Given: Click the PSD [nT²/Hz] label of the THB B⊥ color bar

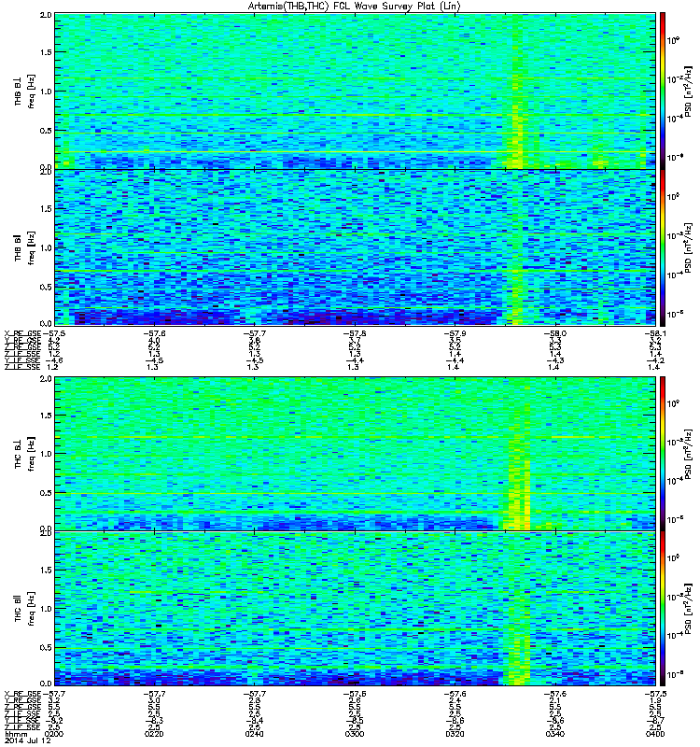Looking at the screenshot, I should pos(688,92).
